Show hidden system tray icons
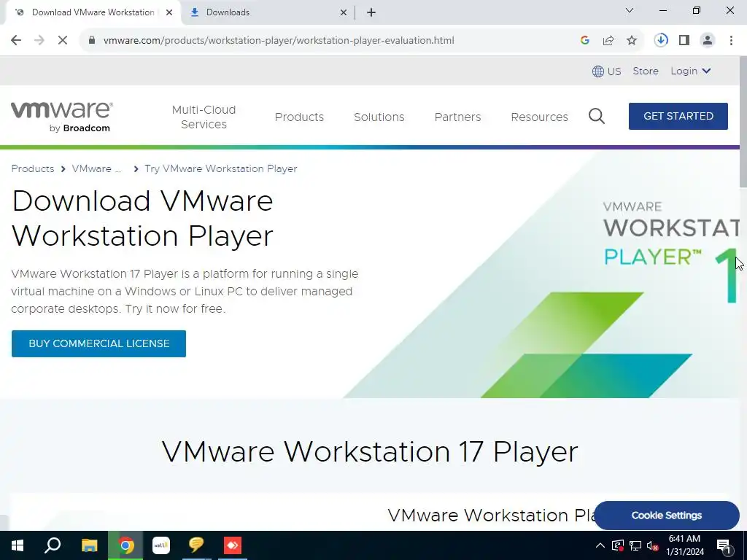 [600, 545]
